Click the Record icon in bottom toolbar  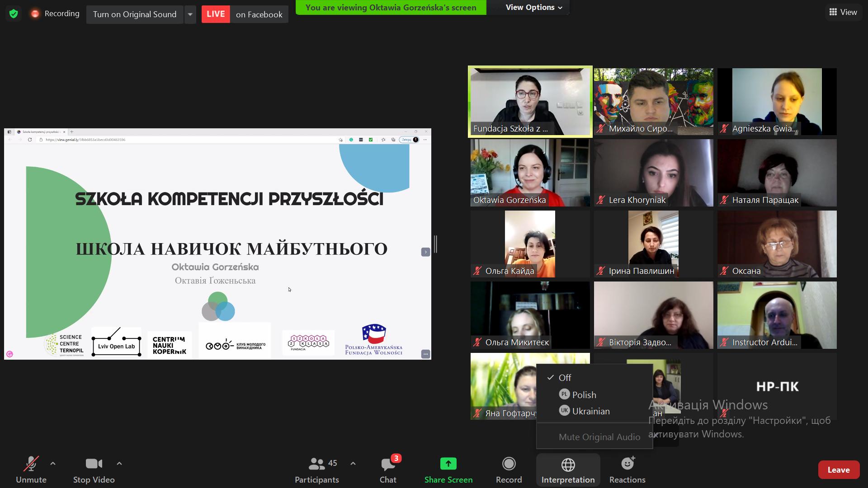click(x=509, y=464)
